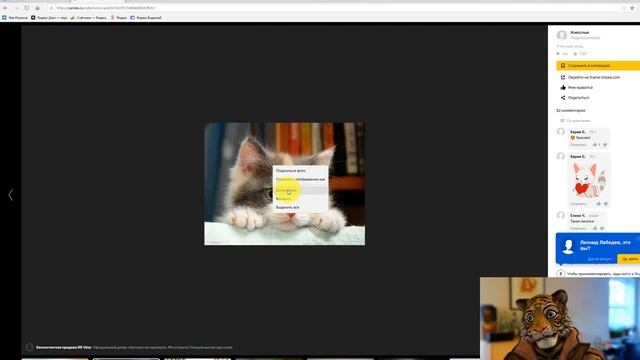Screen dimensions: 640x360
Task: Select 'Копировать' in the context menu
Action: [300, 190]
